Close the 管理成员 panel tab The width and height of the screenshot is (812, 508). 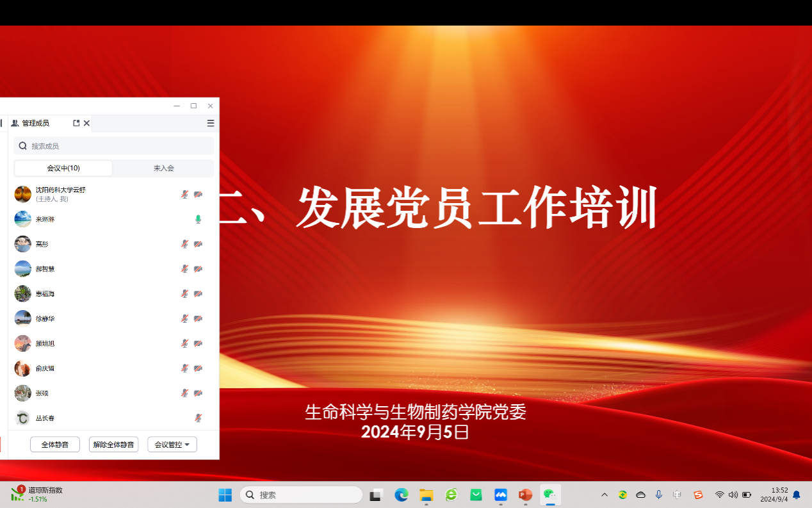coord(86,123)
